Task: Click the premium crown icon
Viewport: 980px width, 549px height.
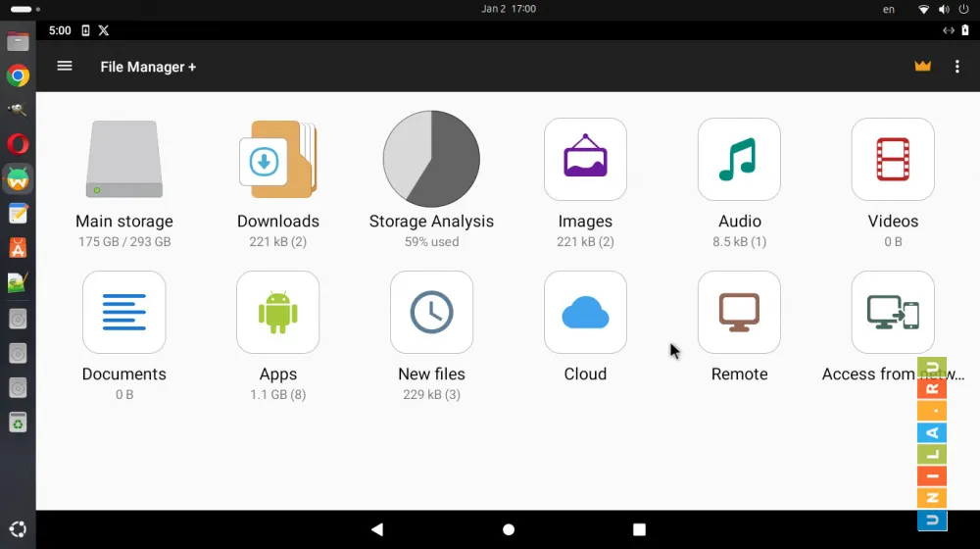Action: tap(922, 67)
